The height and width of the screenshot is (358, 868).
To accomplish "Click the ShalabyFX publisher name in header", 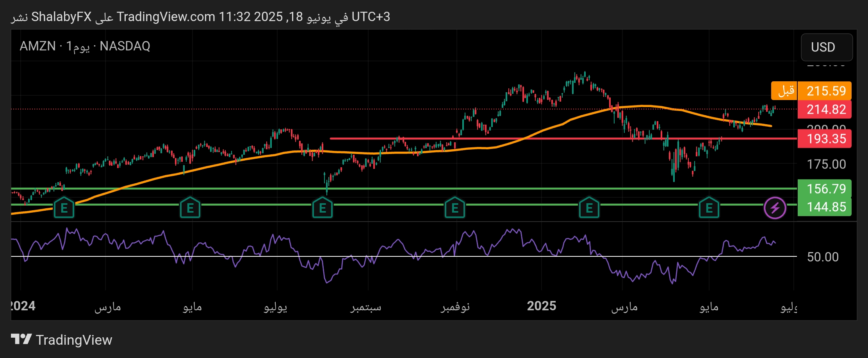I will click(x=61, y=17).
